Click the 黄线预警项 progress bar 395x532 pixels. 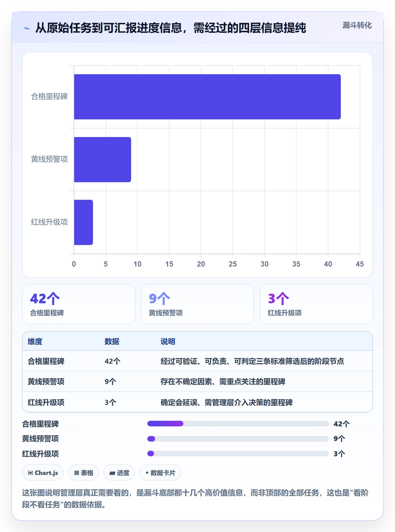238,439
